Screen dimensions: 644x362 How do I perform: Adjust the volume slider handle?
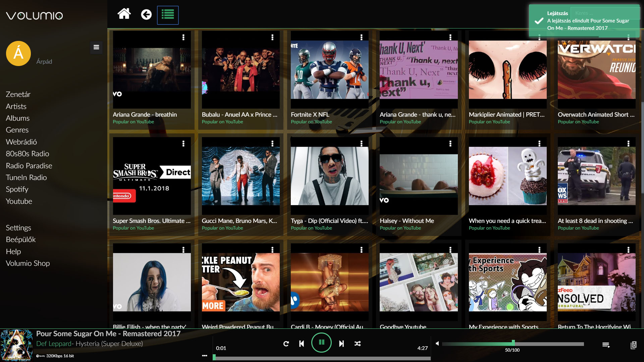[x=513, y=343]
